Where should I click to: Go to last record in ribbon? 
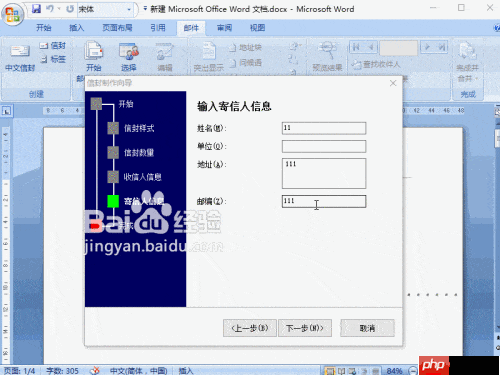point(442,47)
